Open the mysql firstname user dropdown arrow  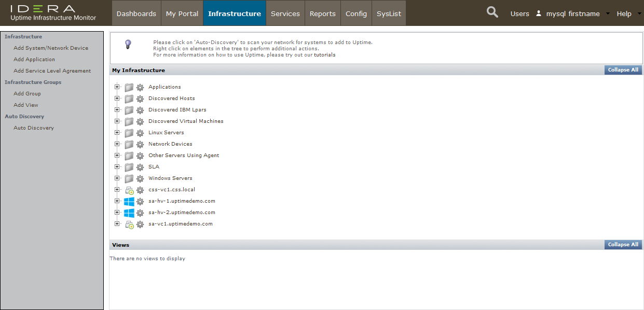[608, 13]
